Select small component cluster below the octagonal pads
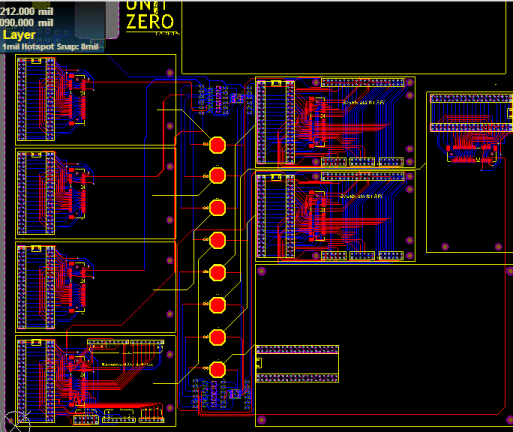This screenshot has height=432, width=513. click(x=222, y=394)
